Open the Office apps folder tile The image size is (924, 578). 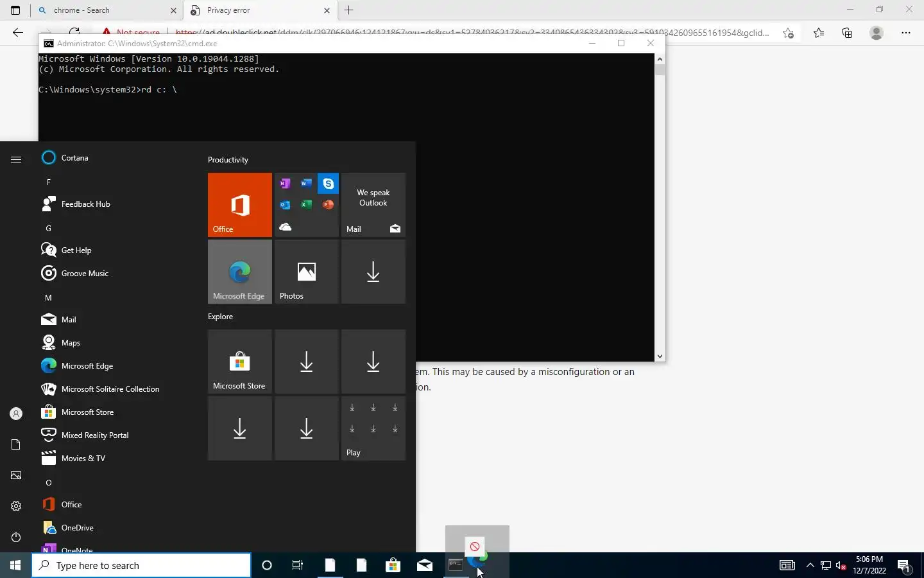[x=307, y=205]
